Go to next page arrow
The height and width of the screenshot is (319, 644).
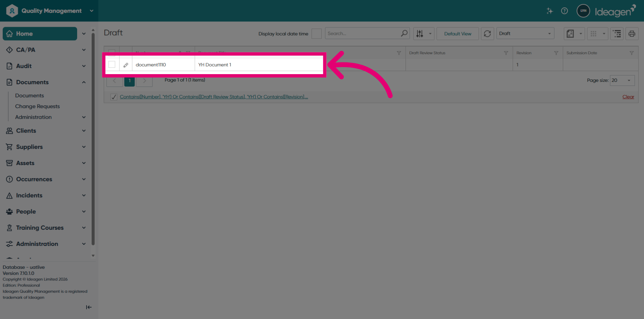click(x=145, y=81)
